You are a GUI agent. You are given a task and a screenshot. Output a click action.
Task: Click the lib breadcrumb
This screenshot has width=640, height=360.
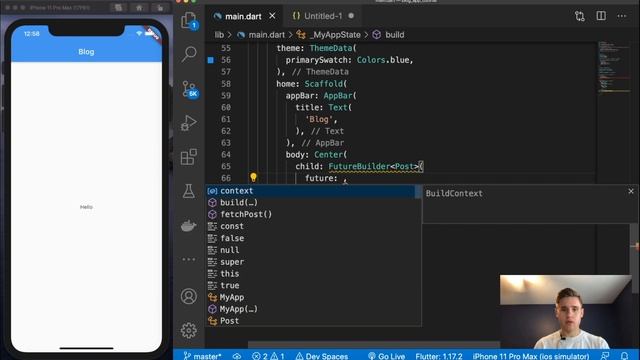coord(219,35)
